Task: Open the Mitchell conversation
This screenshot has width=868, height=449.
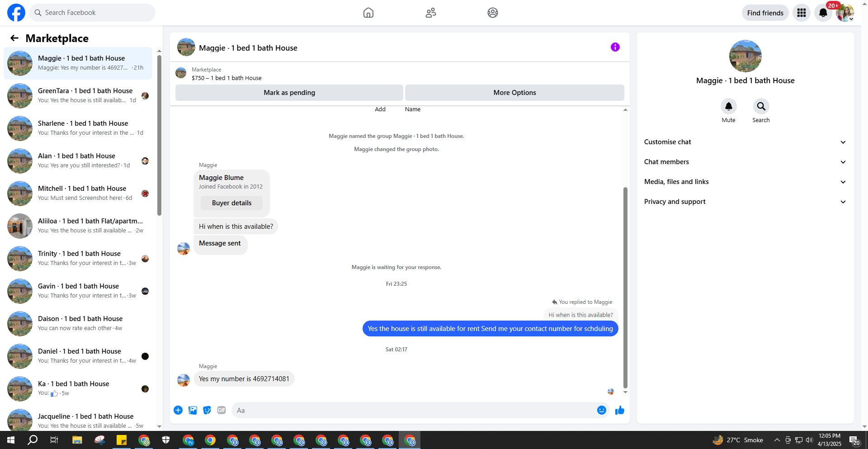Action: coord(78,194)
